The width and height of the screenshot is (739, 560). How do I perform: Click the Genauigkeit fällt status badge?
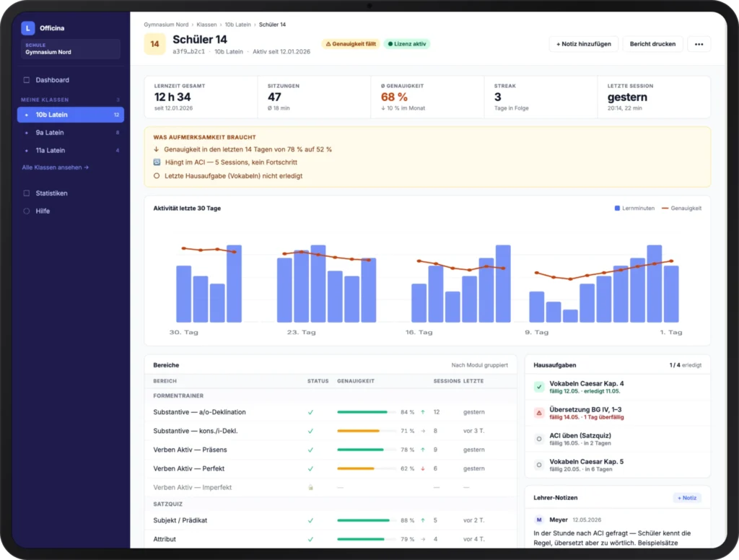[351, 44]
